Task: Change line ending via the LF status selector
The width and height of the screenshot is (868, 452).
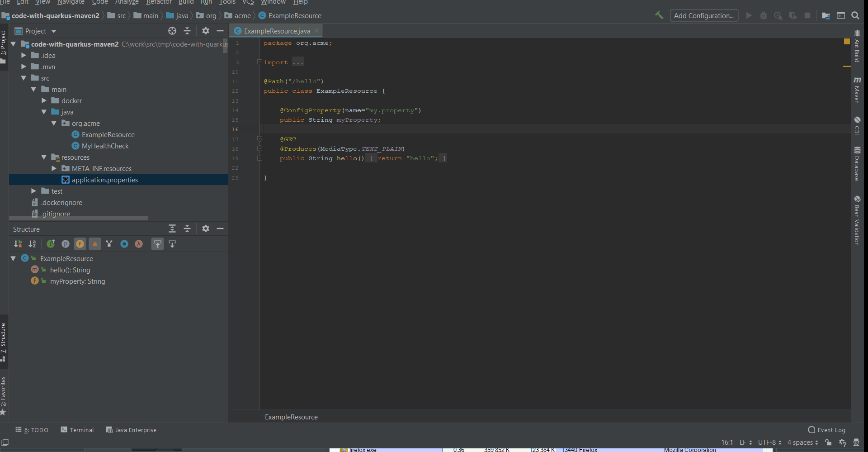Action: click(x=744, y=442)
